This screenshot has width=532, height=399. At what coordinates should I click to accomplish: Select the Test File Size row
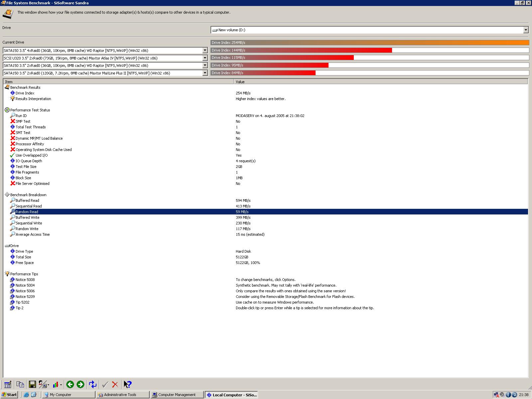click(x=266, y=167)
